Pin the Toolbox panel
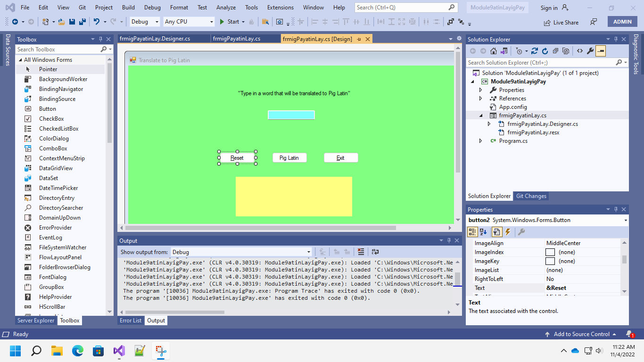This screenshot has width=644, height=362. click(100, 39)
